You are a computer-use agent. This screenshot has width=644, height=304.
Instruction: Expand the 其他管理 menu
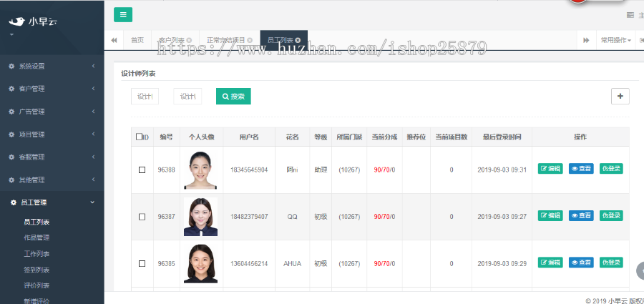click(52, 180)
